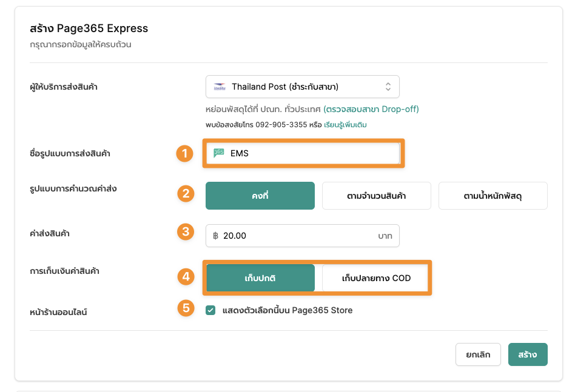Click the Baht currency symbol icon
The width and height of the screenshot is (575, 392).
pos(216,236)
